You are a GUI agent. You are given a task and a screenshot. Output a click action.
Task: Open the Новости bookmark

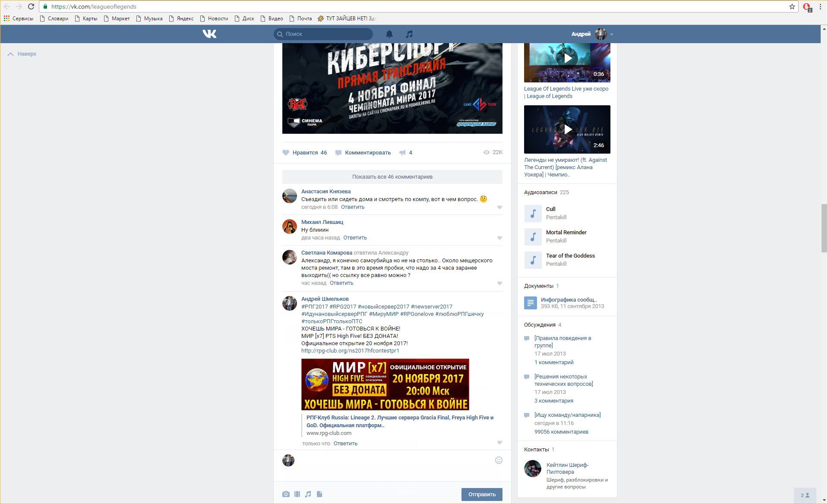(x=214, y=19)
